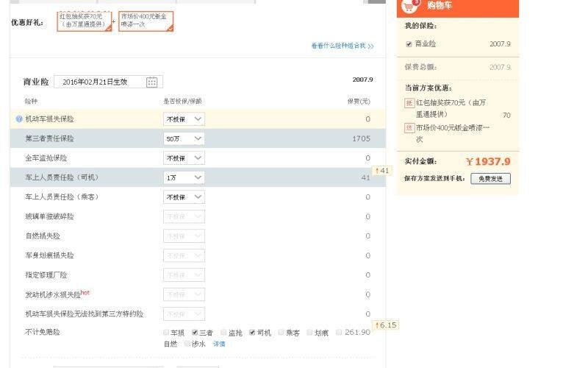Open the 玻璃单独破碎险 dropdown
Viewport: 588px width, 368px height.
[x=184, y=216]
